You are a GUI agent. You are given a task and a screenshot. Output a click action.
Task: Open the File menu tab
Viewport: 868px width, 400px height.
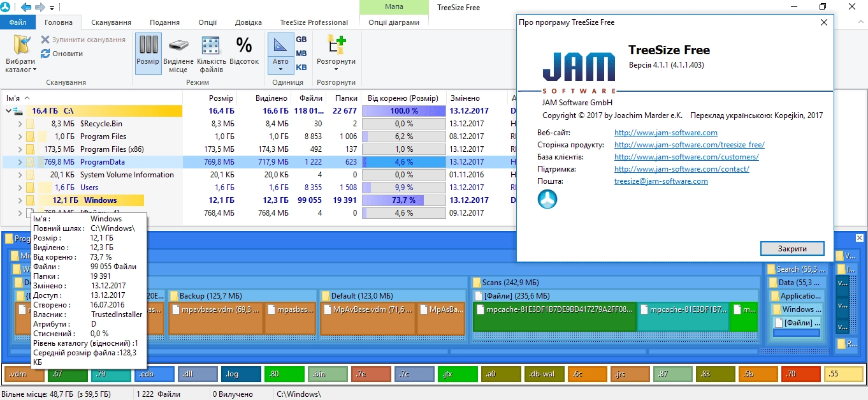point(18,22)
